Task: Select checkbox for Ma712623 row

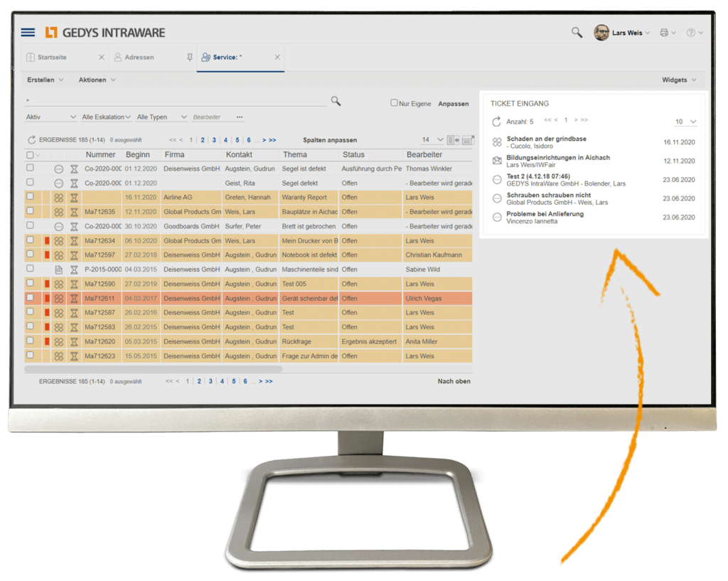Action: click(30, 355)
